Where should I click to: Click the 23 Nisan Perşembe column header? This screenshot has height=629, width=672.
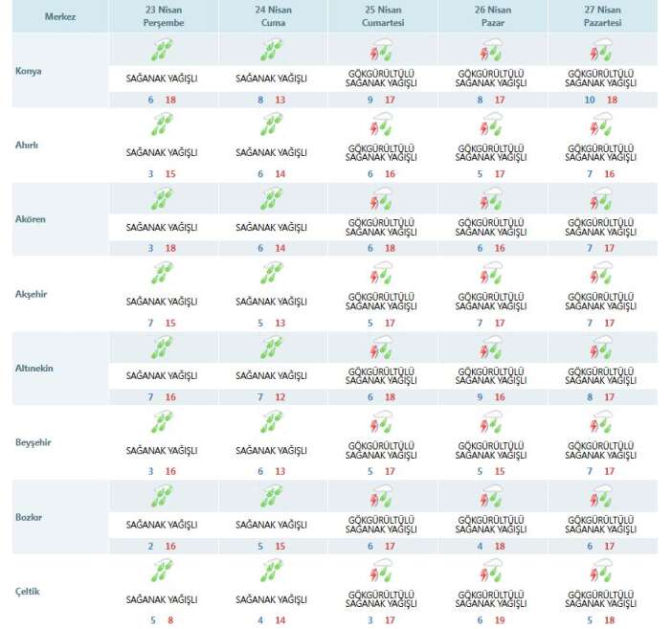click(162, 16)
